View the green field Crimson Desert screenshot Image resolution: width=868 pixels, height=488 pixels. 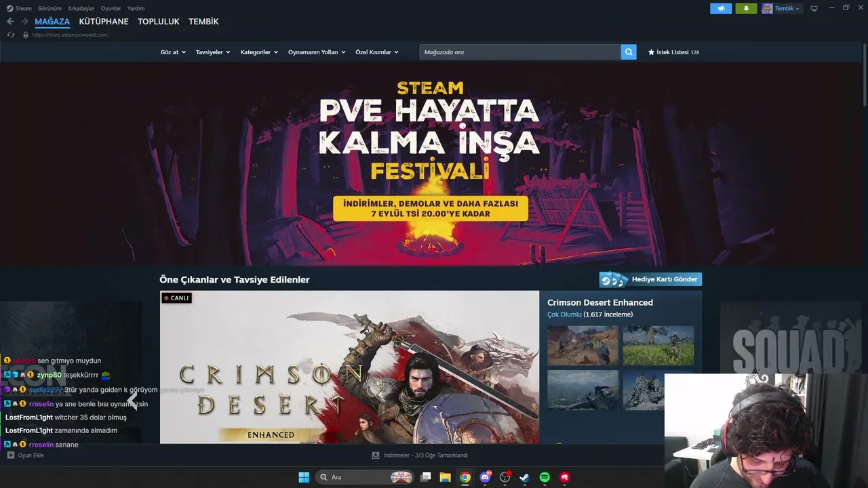(x=658, y=346)
